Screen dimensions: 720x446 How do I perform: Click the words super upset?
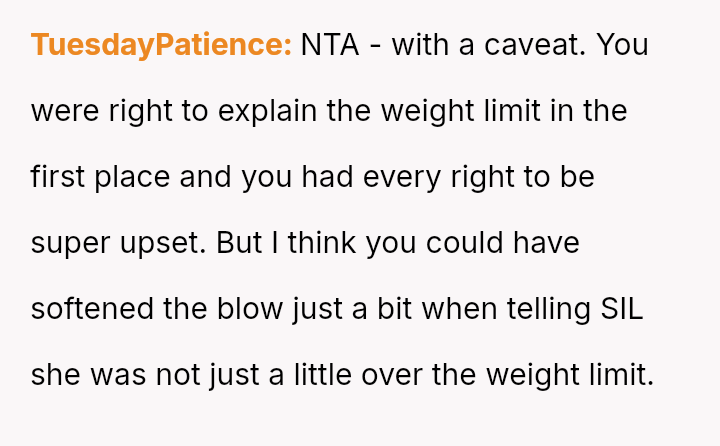click(x=118, y=243)
